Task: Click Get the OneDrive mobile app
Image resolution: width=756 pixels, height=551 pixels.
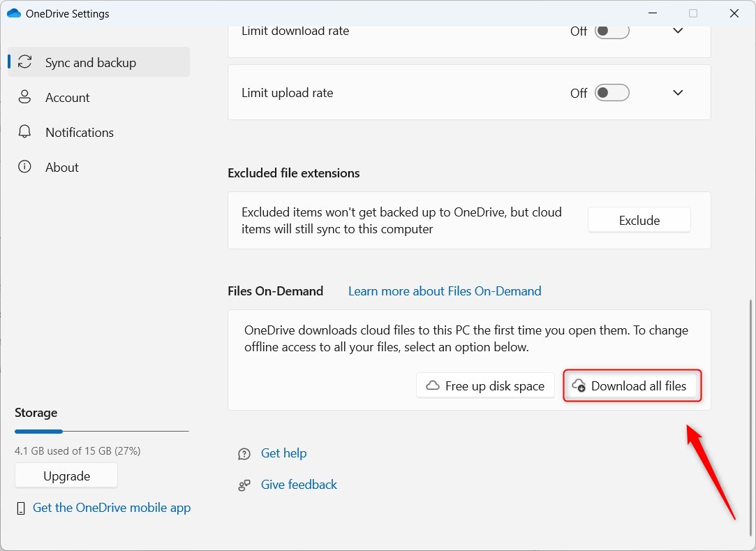Action: (111, 508)
